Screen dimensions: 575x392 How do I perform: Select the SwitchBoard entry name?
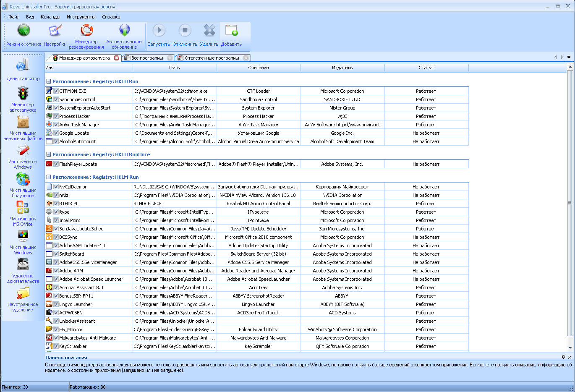(72, 254)
